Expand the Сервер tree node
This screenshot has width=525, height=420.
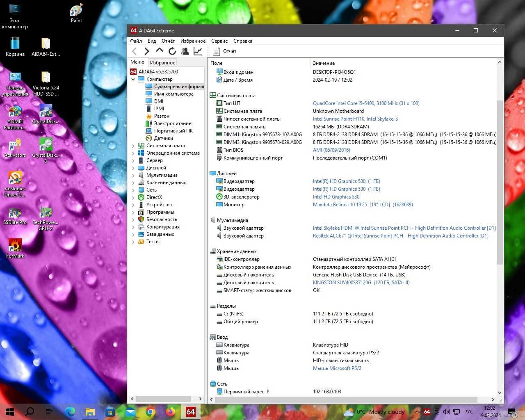[x=133, y=160]
